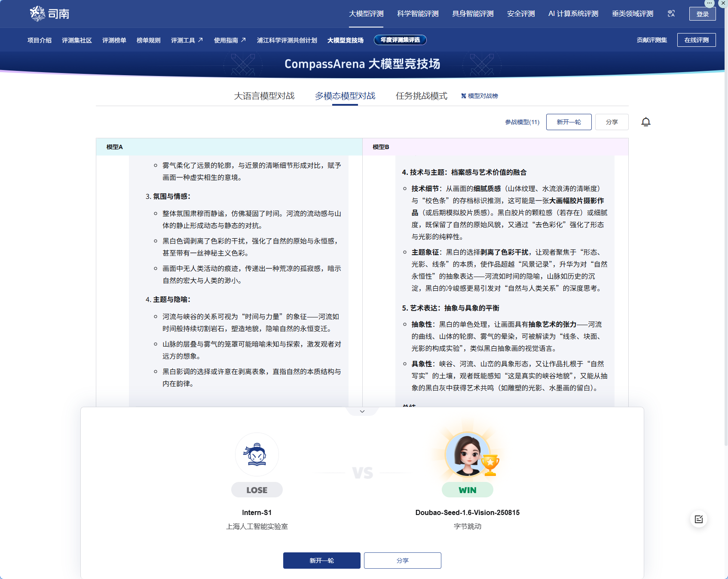Click the Doubao-Seed avatar with trophy
728x579 pixels.
(x=468, y=454)
